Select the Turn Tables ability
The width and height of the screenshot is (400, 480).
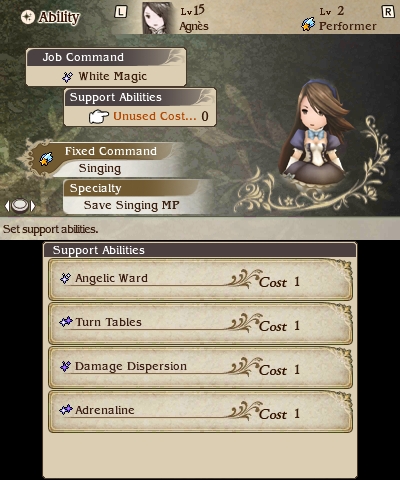[x=200, y=324]
